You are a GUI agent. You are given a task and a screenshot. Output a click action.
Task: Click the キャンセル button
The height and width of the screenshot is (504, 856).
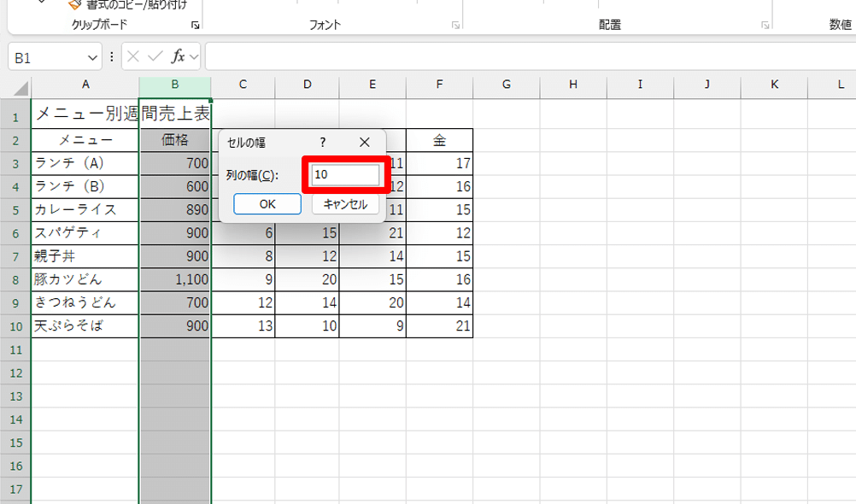[346, 204]
